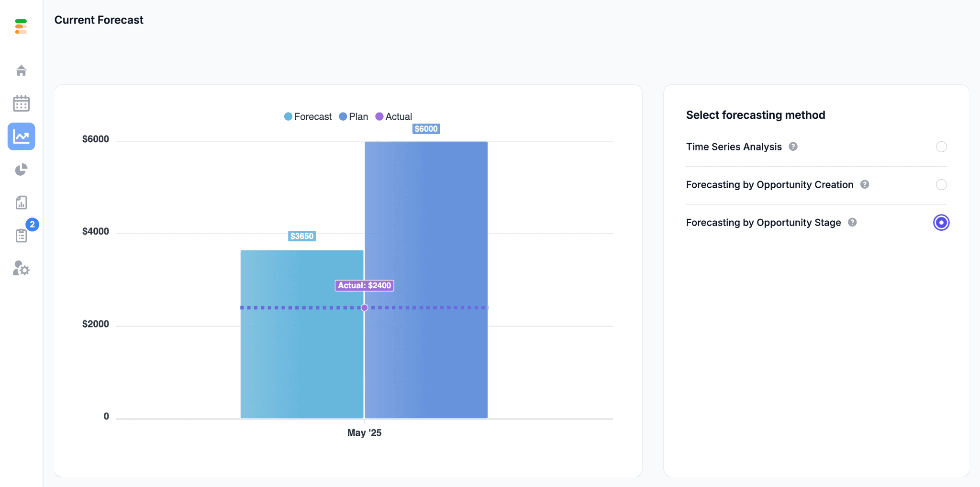Select the Forecast chart icon in sidebar
980x487 pixels.
(x=21, y=136)
